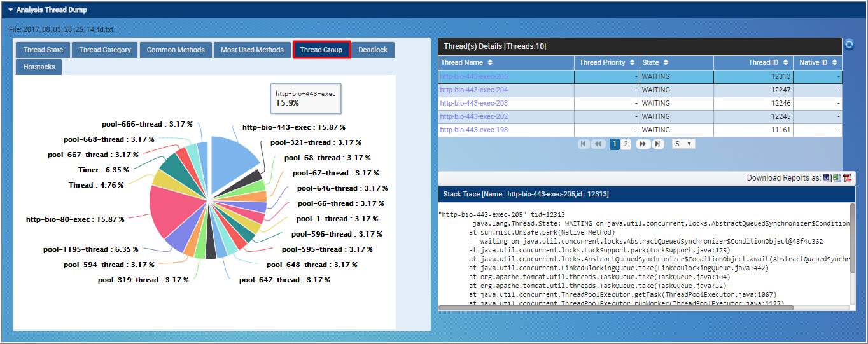Sort table by State arrows

click(x=666, y=63)
